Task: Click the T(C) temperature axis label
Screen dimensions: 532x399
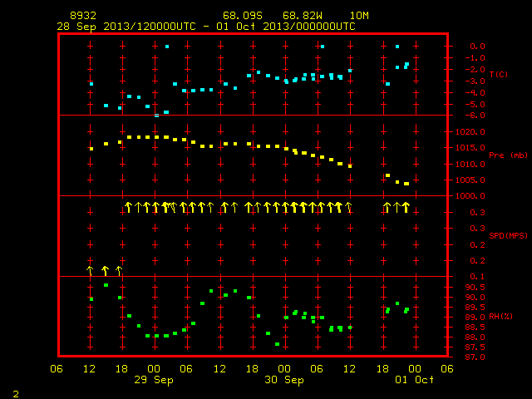Action: pos(499,74)
